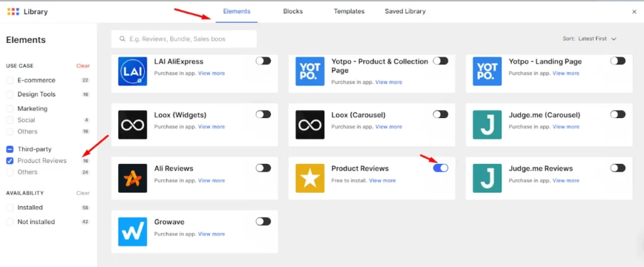Check the Design Tools checkbox
Viewport: 644px width, 267px height.
10,94
